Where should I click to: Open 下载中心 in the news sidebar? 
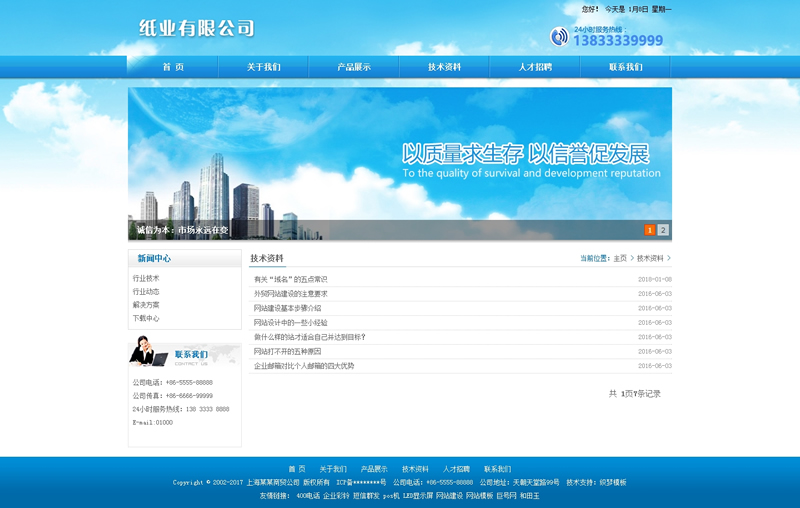(146, 318)
